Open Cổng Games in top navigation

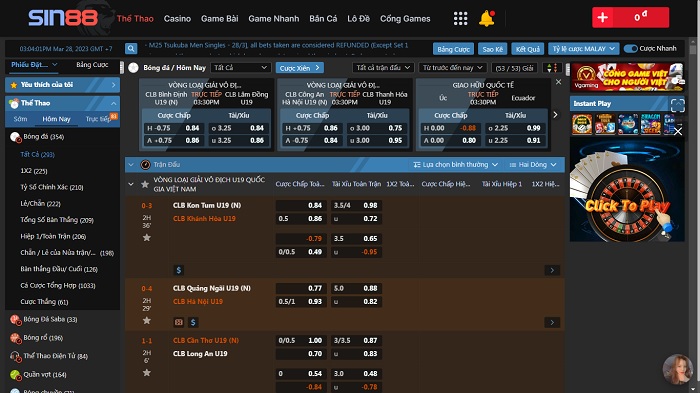point(405,18)
